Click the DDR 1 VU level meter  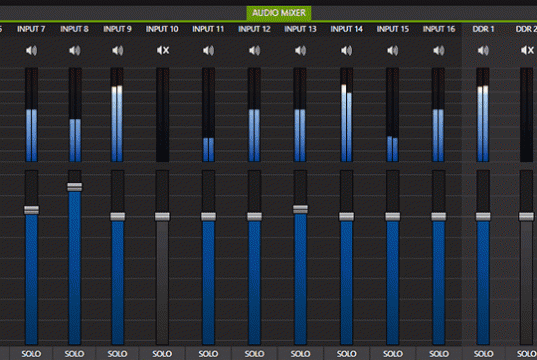tap(483, 115)
